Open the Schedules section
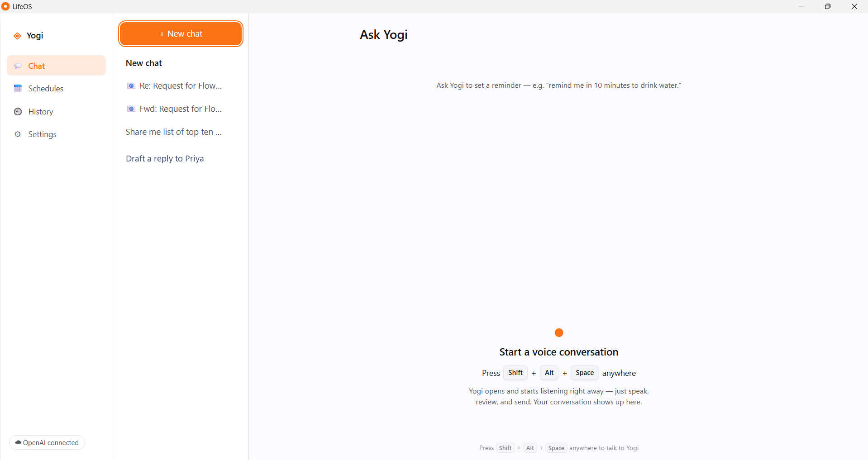The width and height of the screenshot is (868, 460). (x=56, y=89)
